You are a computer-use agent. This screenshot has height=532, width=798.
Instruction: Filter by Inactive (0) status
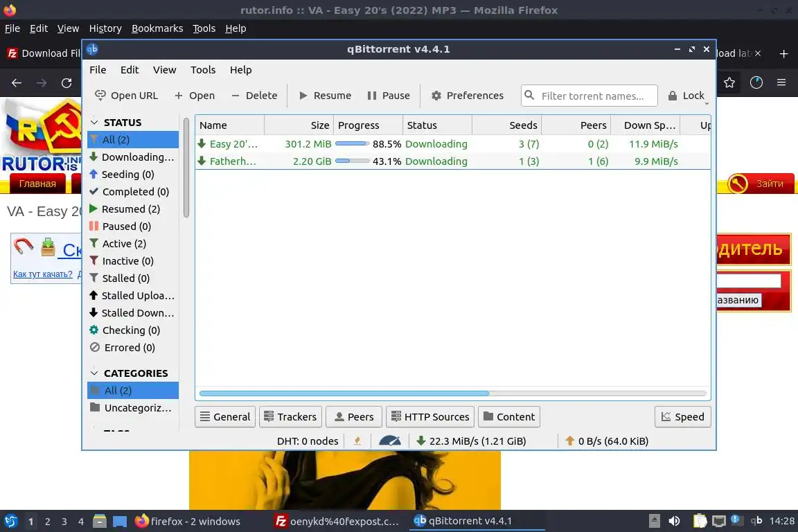click(x=133, y=260)
